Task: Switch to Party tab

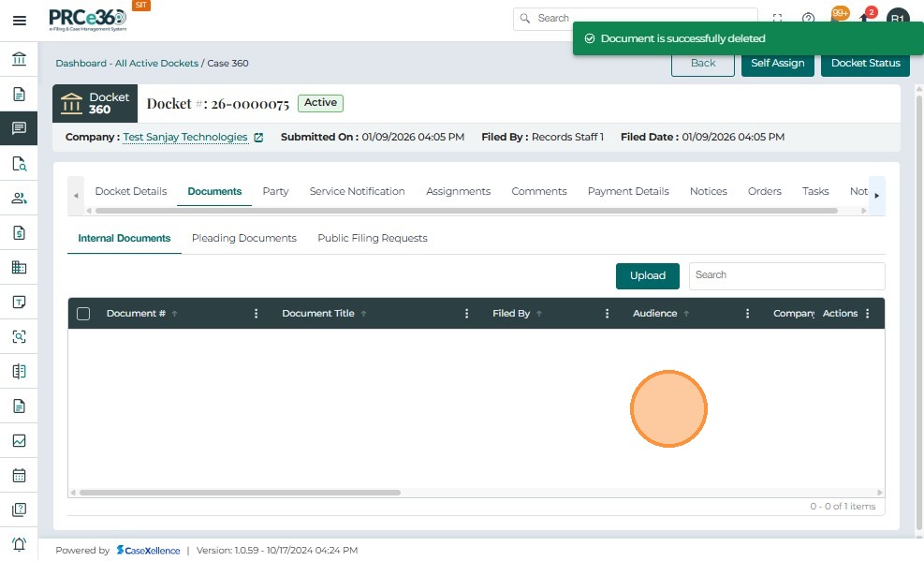Action: (275, 191)
